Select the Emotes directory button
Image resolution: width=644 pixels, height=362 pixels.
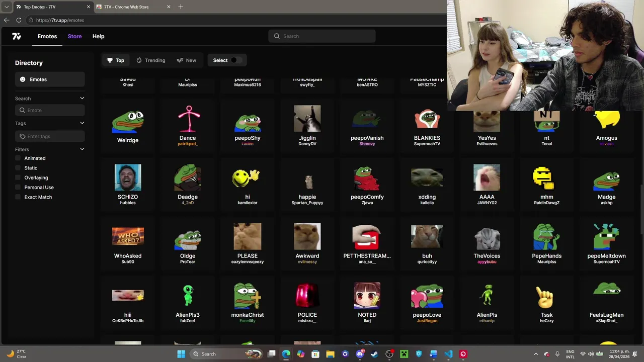[x=50, y=79]
